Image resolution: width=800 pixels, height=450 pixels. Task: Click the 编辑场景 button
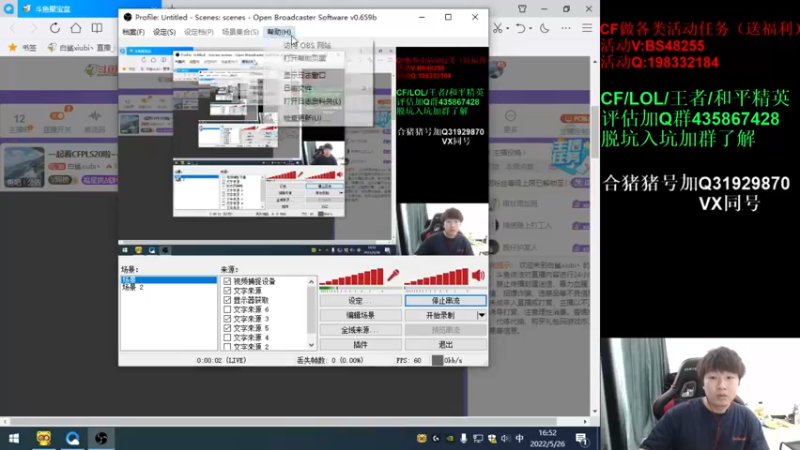coord(360,315)
